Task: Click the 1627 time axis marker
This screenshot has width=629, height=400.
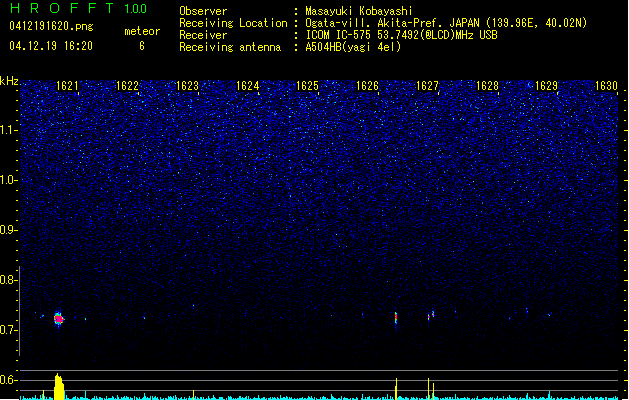Action: 427,86
